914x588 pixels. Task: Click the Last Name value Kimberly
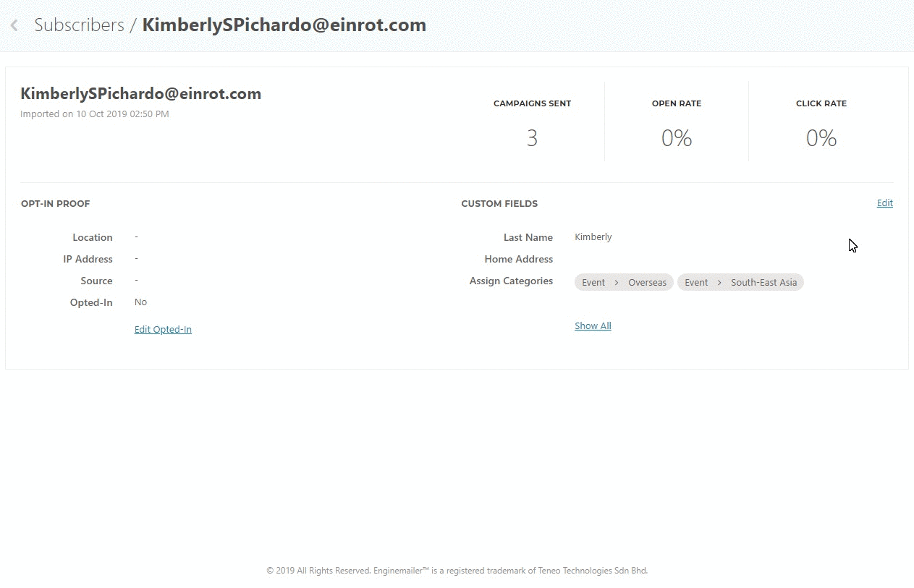click(593, 237)
